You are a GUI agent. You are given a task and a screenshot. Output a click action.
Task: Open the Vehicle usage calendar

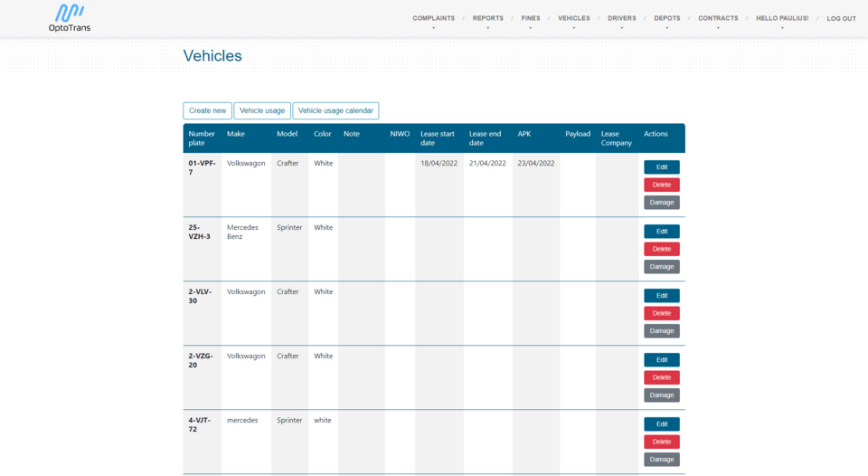(335, 110)
